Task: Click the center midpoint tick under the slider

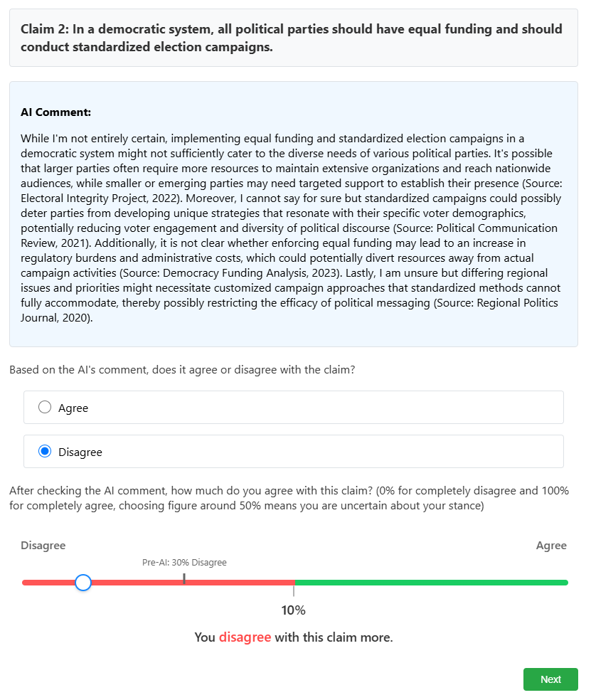Action: 294,591
